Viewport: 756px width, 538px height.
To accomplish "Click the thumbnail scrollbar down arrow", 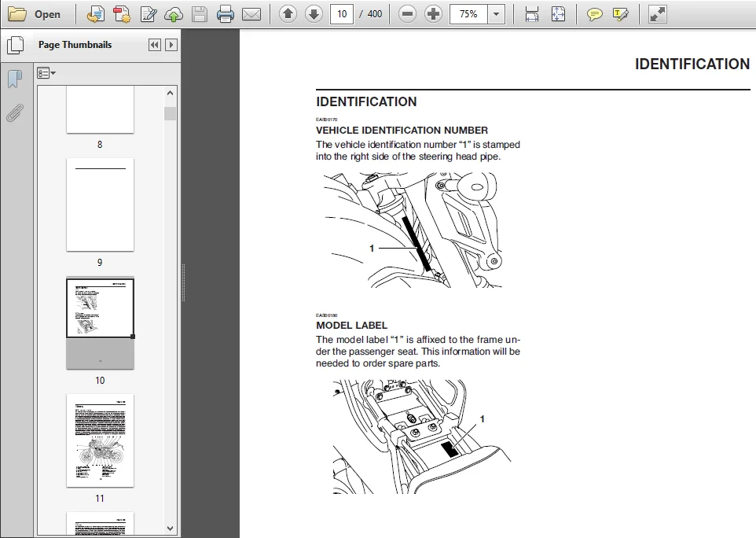I will tap(170, 529).
